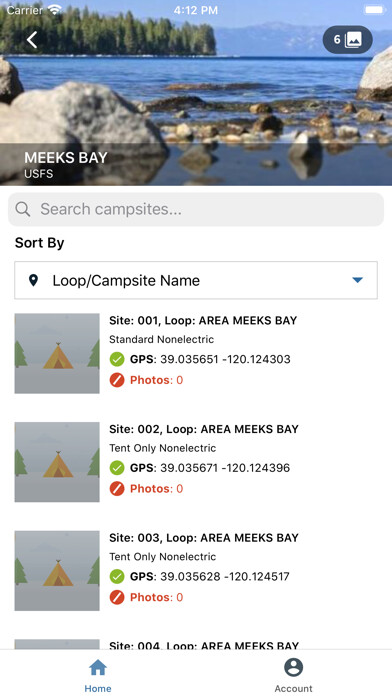Open the Site 001 campsite entry
This screenshot has height=696, width=392.
196,353
